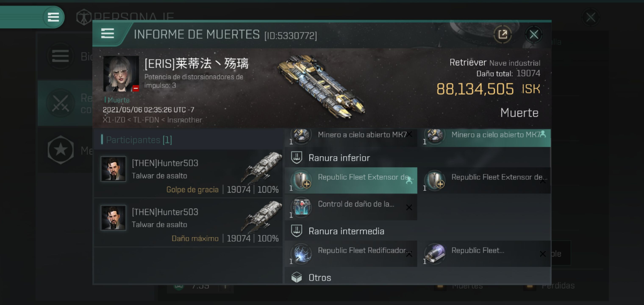
Task: Click the Retriever ship image
Action: (321, 86)
